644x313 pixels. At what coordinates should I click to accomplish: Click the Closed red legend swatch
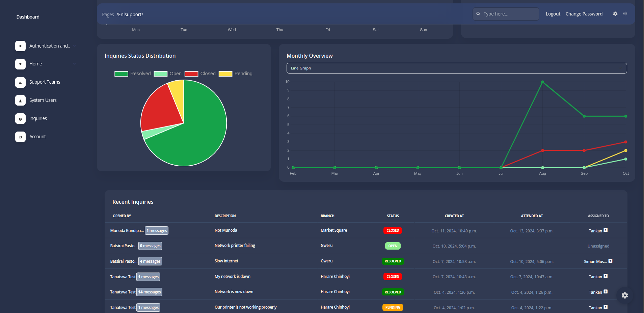[x=191, y=74]
